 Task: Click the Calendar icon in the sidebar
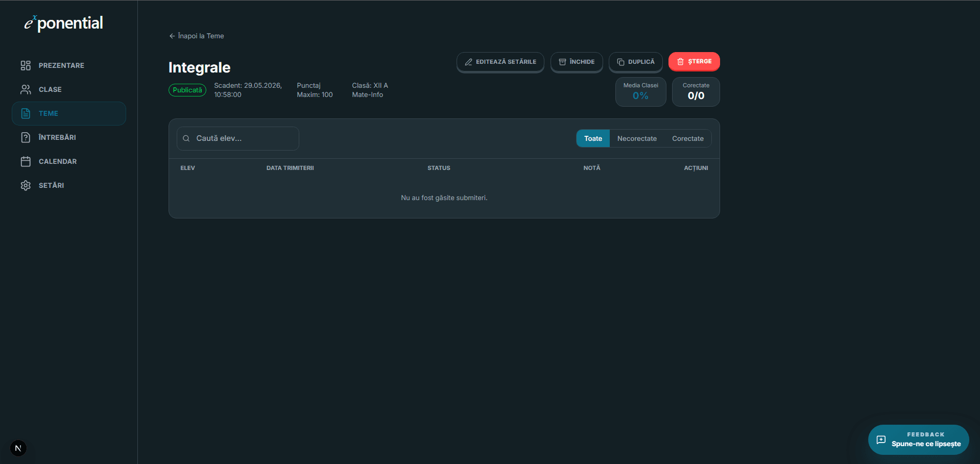coord(26,161)
